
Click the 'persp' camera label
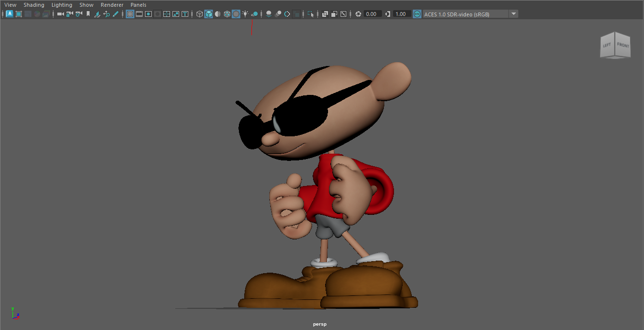319,324
